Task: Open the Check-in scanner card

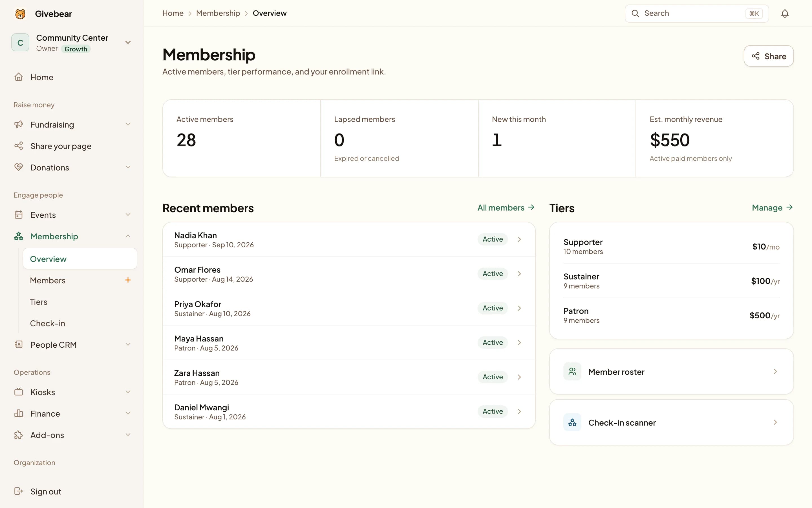Action: click(x=671, y=422)
